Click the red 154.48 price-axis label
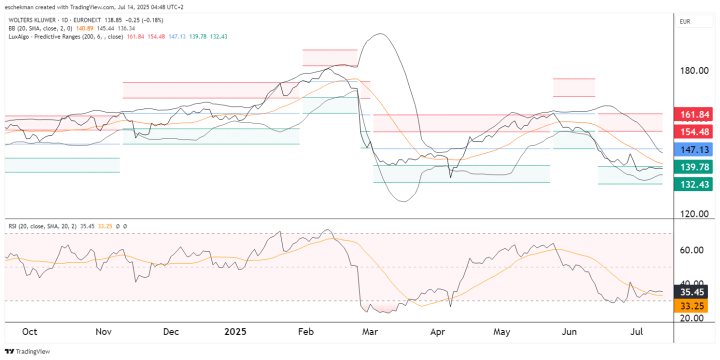 [x=693, y=132]
